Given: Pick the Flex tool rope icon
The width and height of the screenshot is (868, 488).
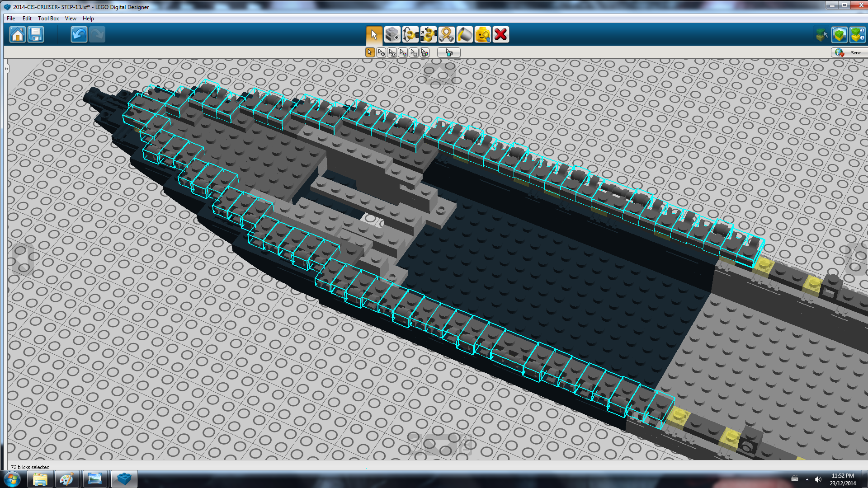Looking at the screenshot, I should pos(446,35).
